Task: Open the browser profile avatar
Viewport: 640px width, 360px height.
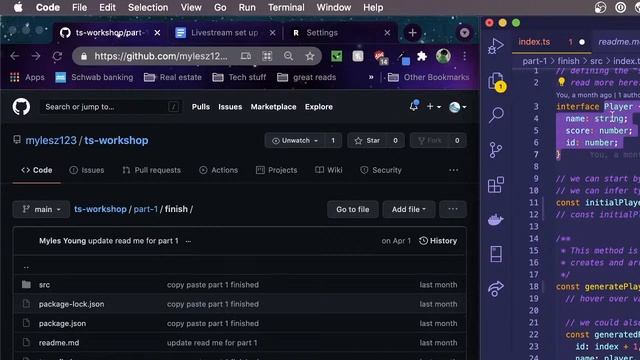Action: [x=443, y=56]
